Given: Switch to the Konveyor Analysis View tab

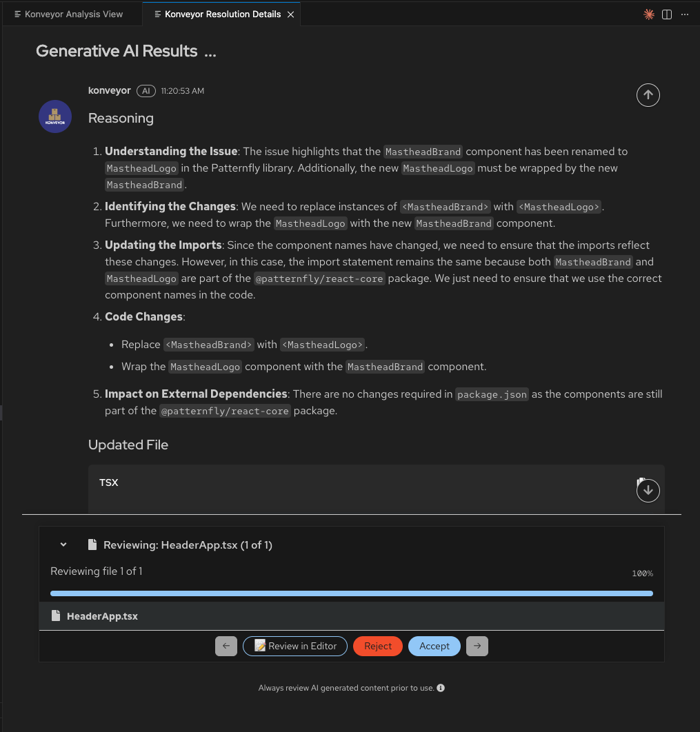Looking at the screenshot, I should click(69, 14).
